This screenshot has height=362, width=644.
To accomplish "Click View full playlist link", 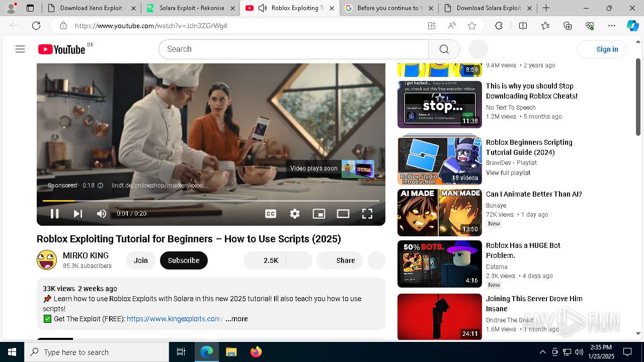I will (508, 172).
